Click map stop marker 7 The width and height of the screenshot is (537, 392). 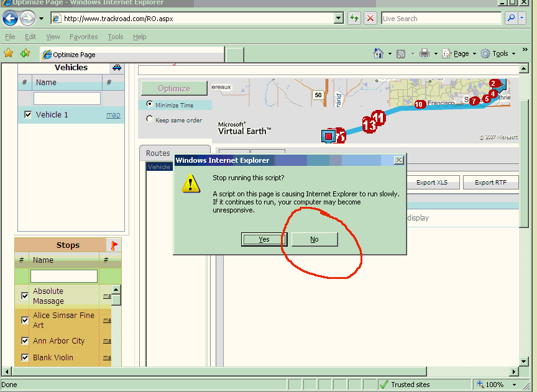474,101
